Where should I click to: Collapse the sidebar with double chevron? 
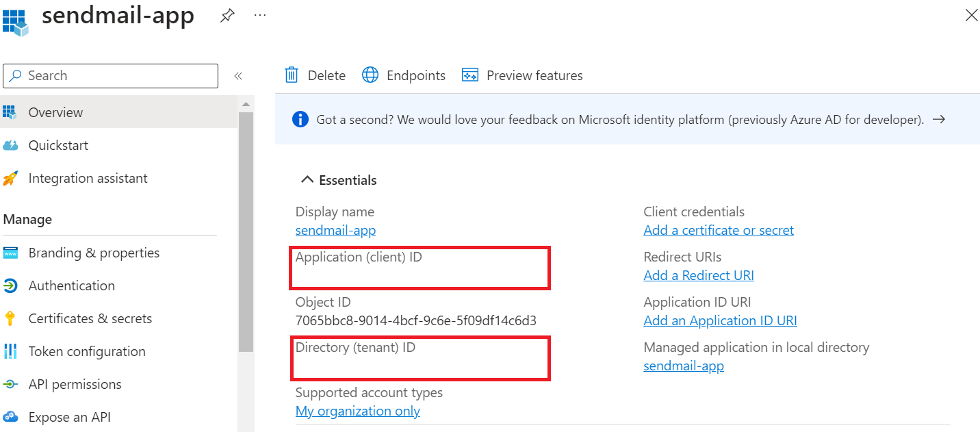click(x=238, y=76)
